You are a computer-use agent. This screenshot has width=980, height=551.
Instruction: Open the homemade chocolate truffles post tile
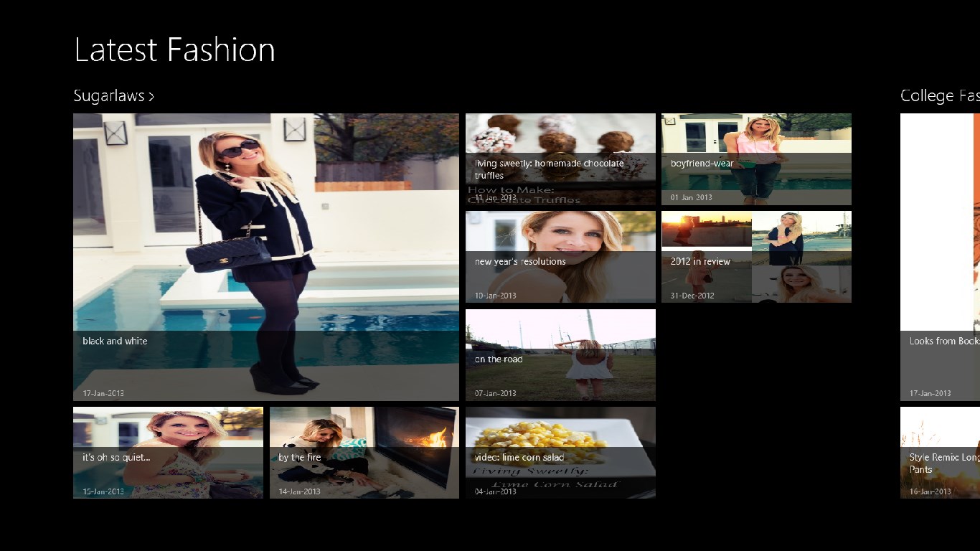coord(560,159)
